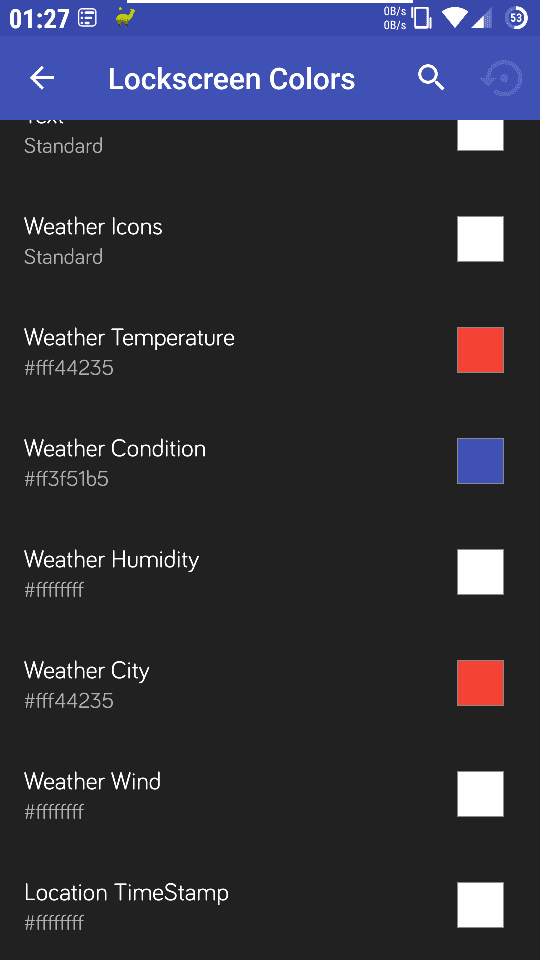Select the Weather Wind setting
The width and height of the screenshot is (540, 960).
click(x=270, y=794)
